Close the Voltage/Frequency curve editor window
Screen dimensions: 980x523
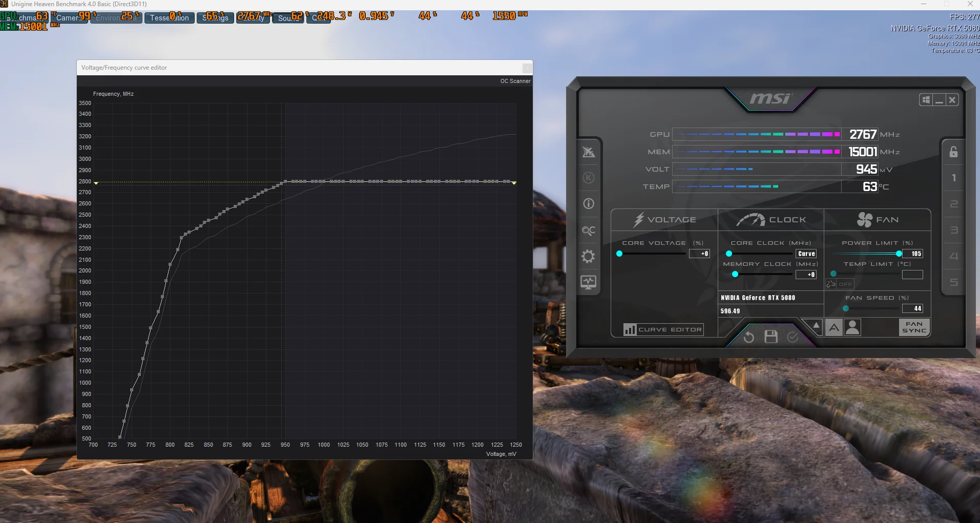527,68
